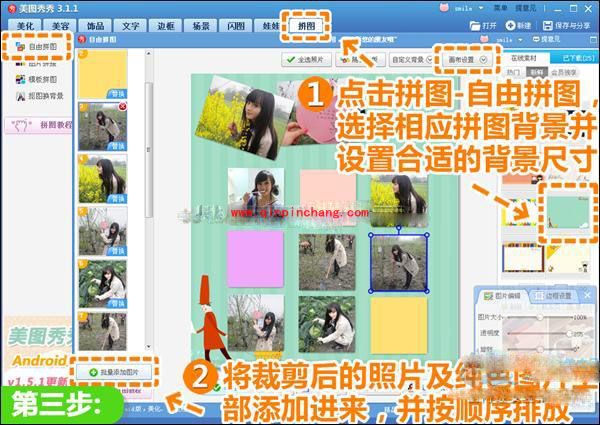
Task: Open the 菜单 menu in title bar
Action: [500, 8]
